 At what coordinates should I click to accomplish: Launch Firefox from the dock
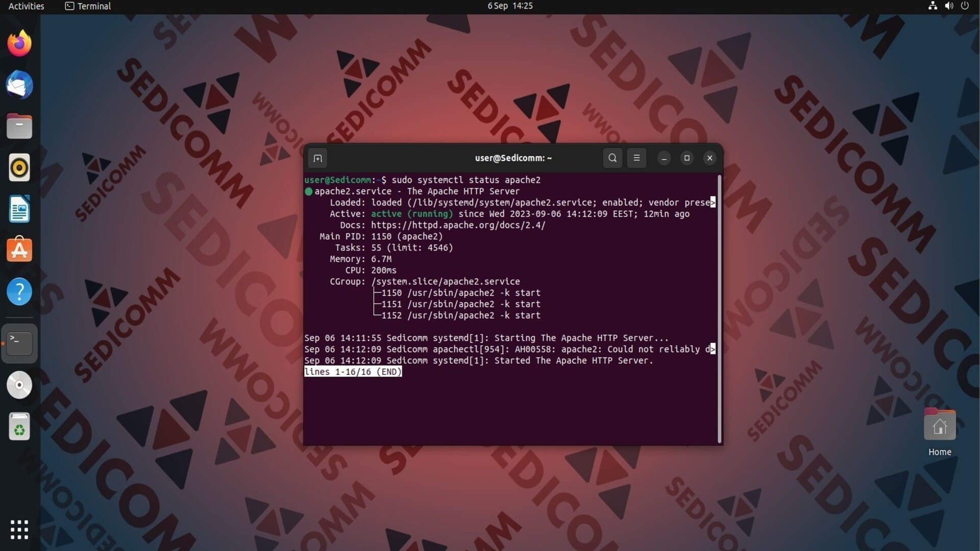(x=19, y=43)
